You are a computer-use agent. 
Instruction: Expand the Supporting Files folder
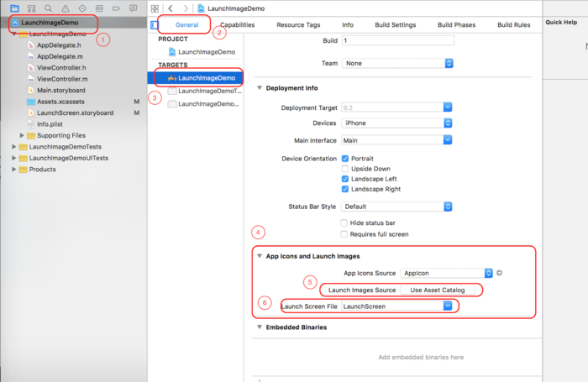tap(22, 135)
